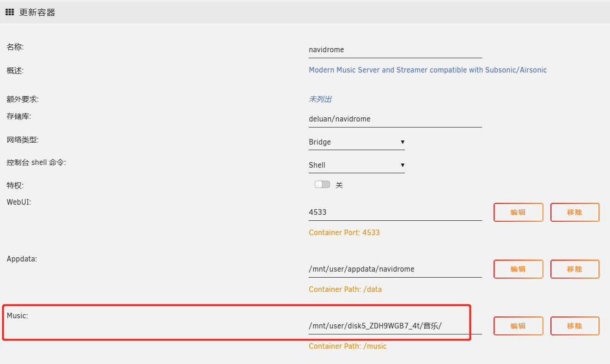
Task: Click the Appdata path input field
Action: pos(395,269)
